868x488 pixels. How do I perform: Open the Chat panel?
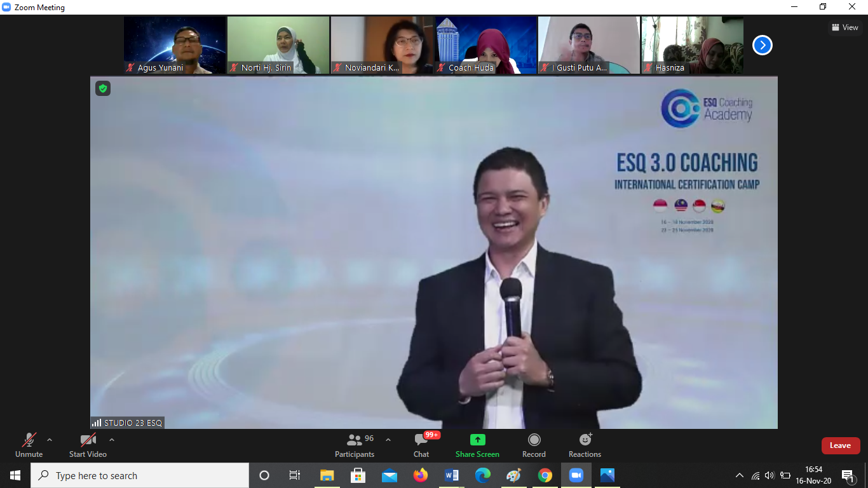(x=421, y=445)
